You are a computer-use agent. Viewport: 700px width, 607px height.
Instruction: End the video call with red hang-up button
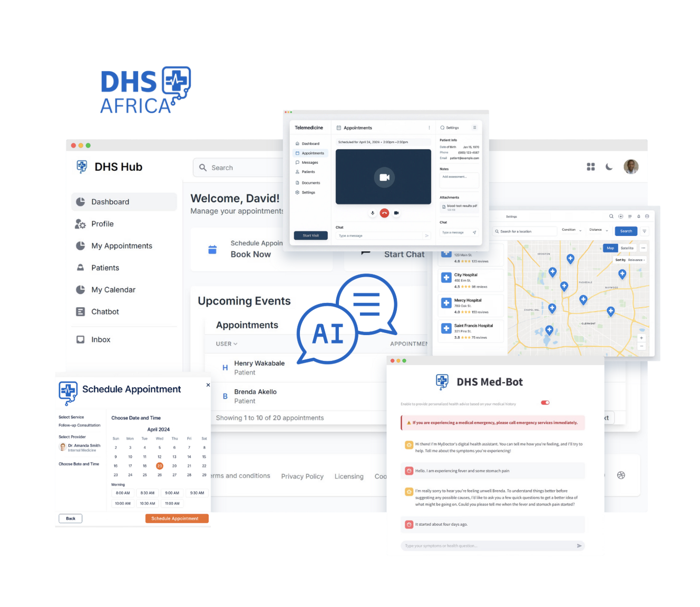(384, 213)
